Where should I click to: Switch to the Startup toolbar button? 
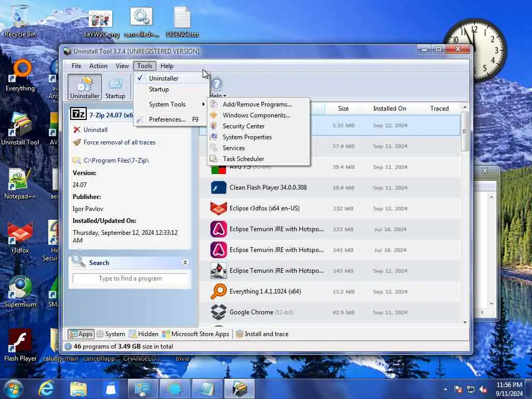(115, 87)
